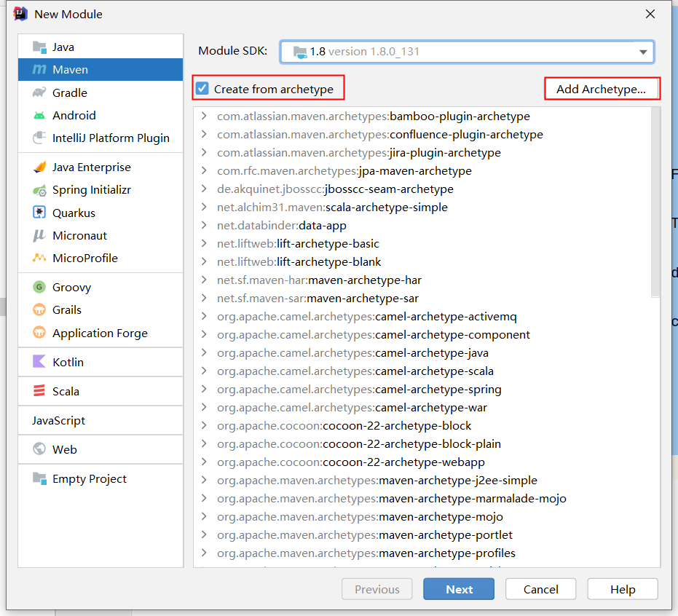Viewport: 678px width, 616px height.
Task: Click the Scala red icon
Action: tap(39, 391)
